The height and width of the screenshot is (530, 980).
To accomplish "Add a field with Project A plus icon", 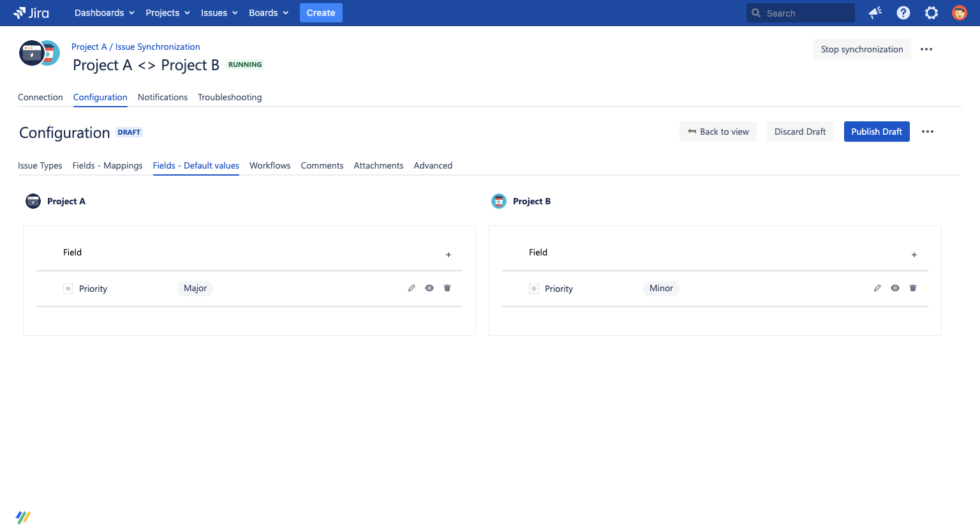I will (x=449, y=255).
